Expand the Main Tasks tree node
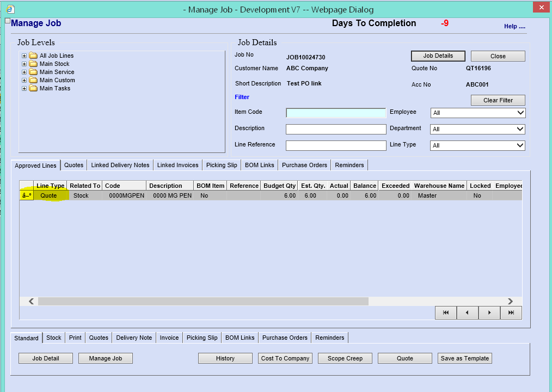Image resolution: width=552 pixels, height=392 pixels. 24,88
